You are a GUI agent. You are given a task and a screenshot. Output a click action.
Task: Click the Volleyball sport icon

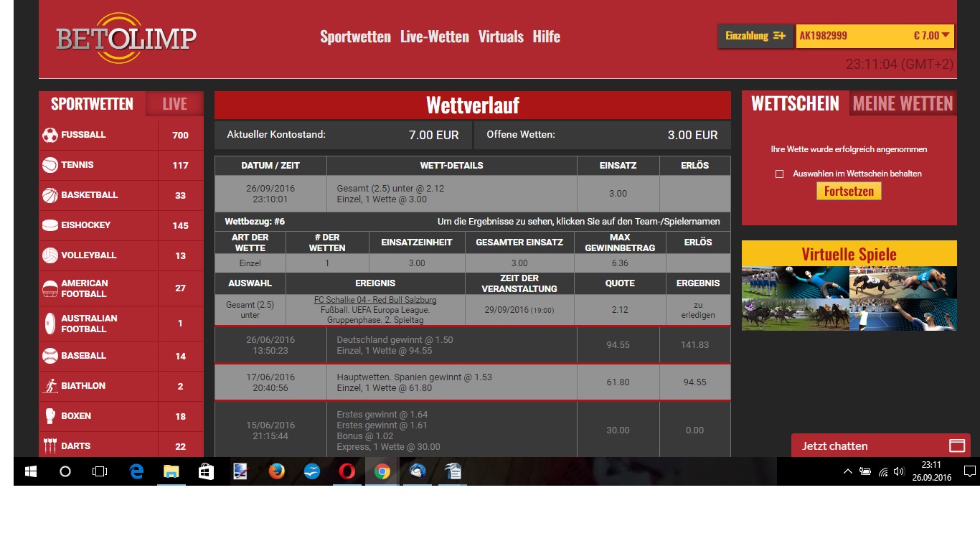(50, 255)
